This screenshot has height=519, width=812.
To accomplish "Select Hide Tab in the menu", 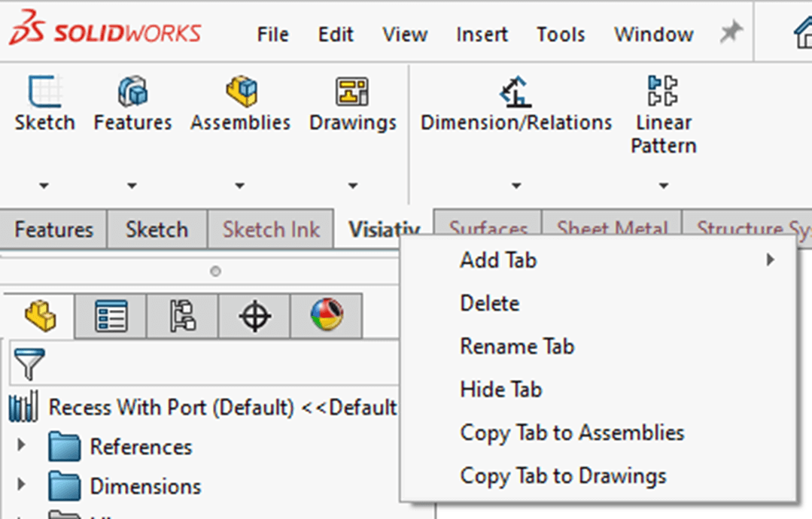I will pyautogui.click(x=500, y=389).
